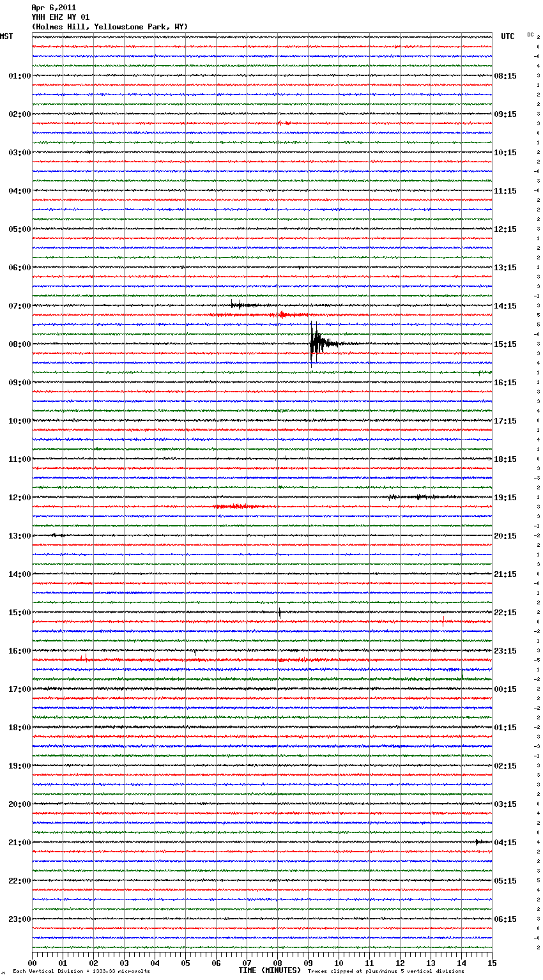Click the 15:00 MST time label
This screenshot has width=543, height=980.
(20, 613)
